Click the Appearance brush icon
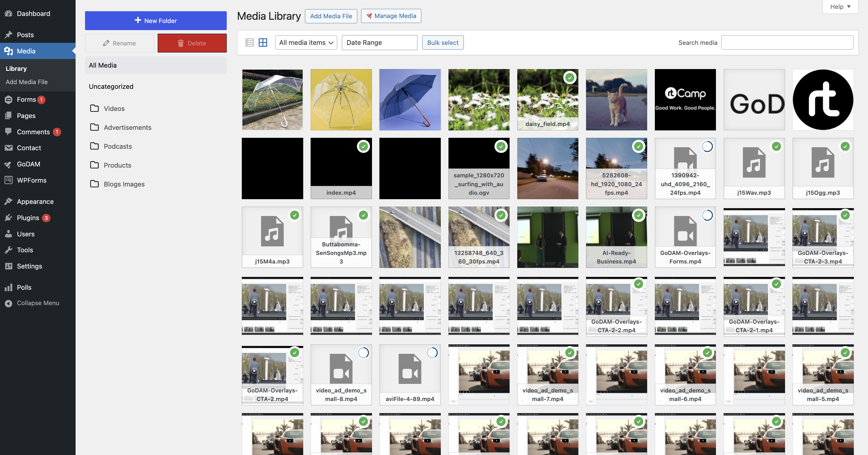 (x=9, y=202)
